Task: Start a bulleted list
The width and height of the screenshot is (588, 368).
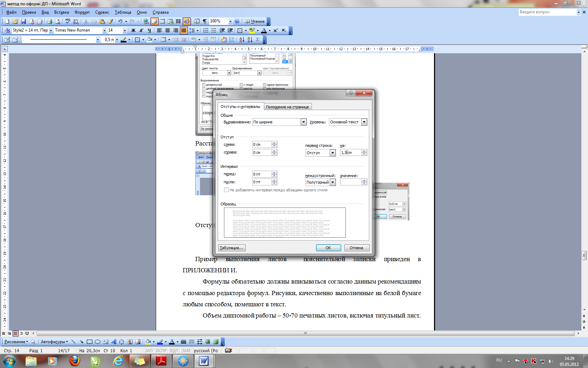Action: tap(214, 30)
